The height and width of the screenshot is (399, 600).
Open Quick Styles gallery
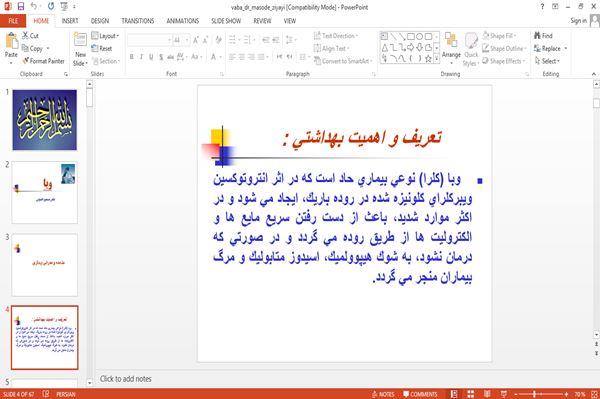pyautogui.click(x=471, y=50)
